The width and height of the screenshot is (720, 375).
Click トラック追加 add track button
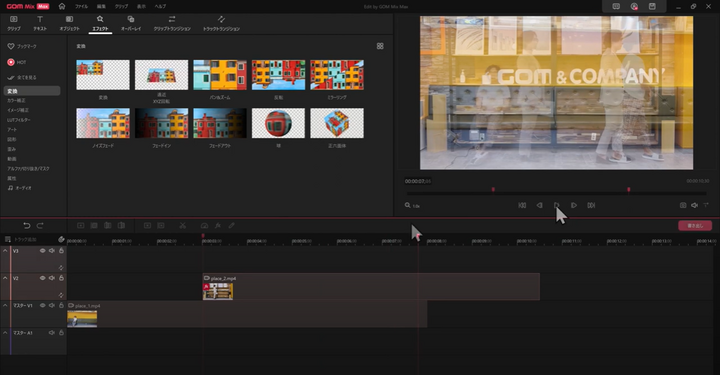tap(21, 240)
